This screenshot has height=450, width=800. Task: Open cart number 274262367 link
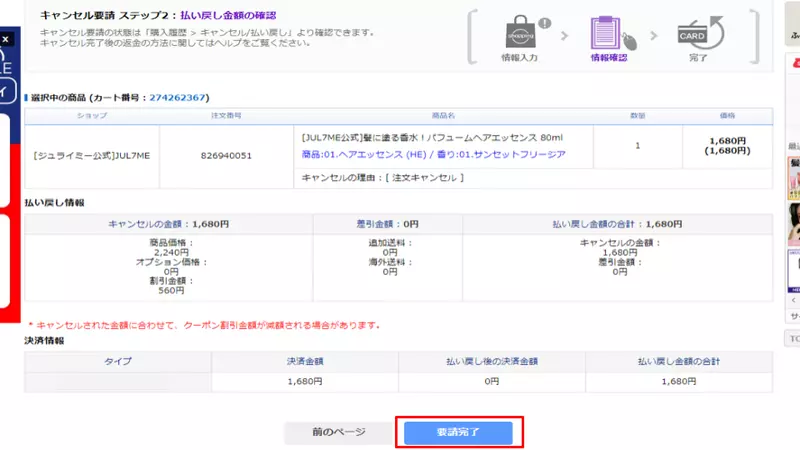point(178,98)
